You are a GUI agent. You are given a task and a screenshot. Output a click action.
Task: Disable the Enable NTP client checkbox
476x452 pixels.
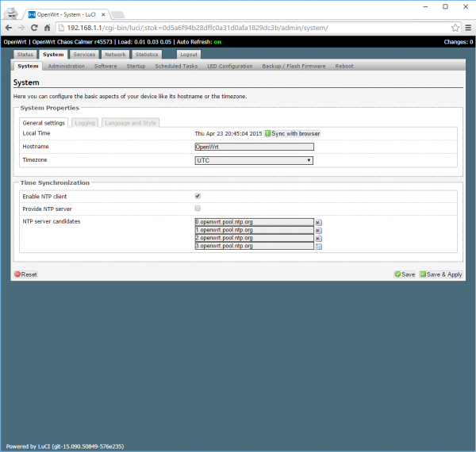pos(198,196)
